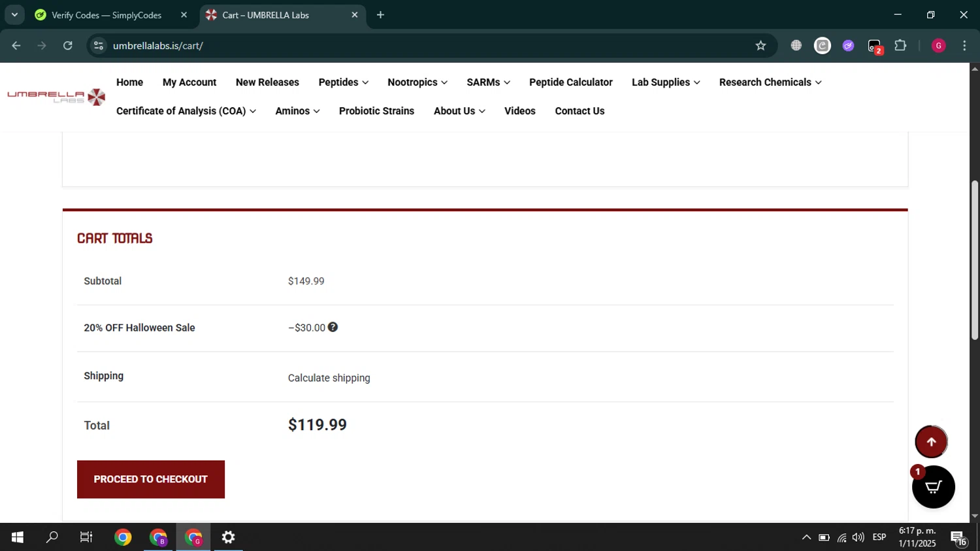Open Task View on taskbar
Viewport: 980px width, 551px height.
point(86,537)
